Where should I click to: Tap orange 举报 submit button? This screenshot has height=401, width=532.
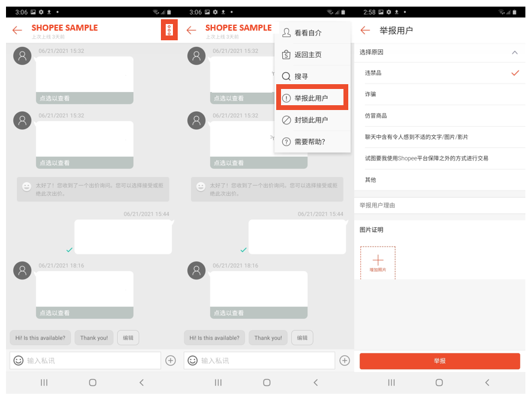[440, 361]
